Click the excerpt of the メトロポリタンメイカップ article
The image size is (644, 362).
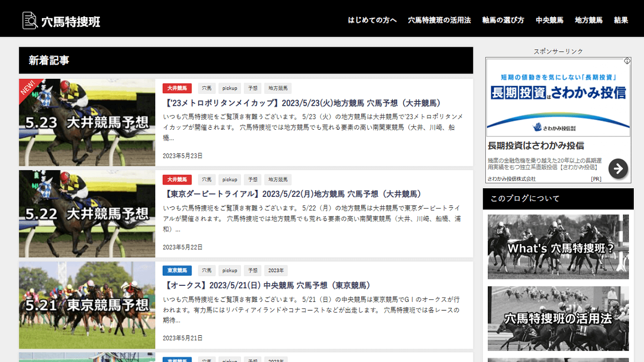coord(313,127)
